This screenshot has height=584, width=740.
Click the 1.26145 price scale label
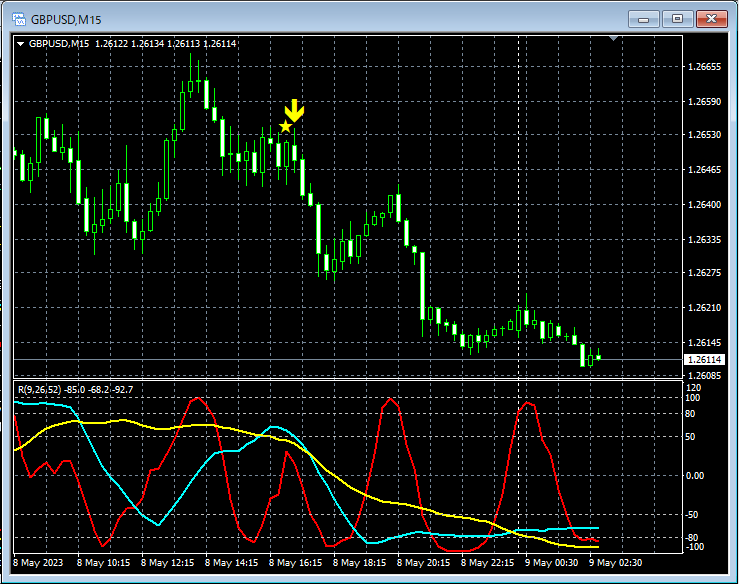(704, 342)
